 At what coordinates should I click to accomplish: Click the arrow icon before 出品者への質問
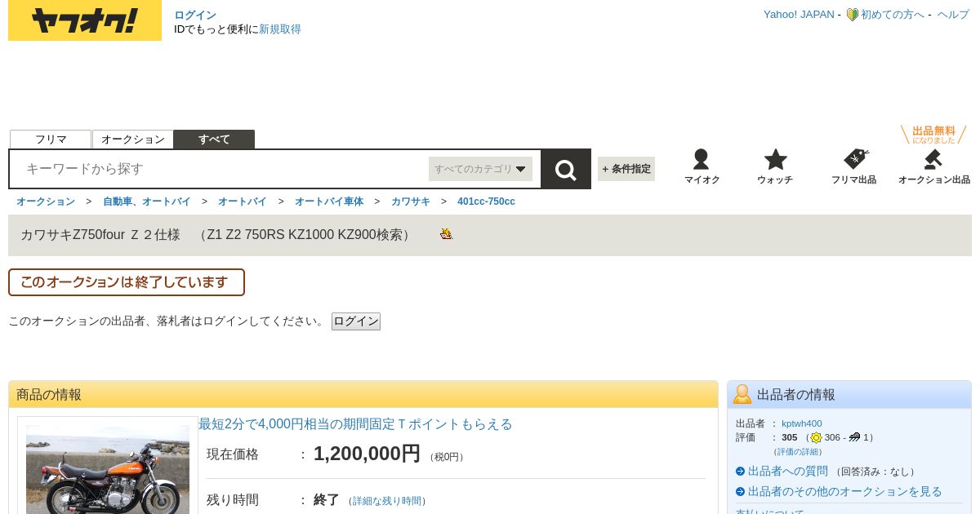[740, 472]
